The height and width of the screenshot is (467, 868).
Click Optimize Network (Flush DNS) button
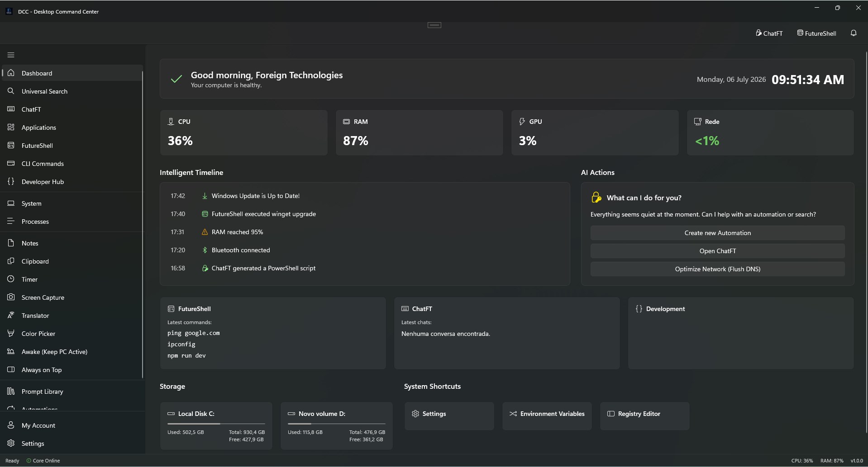(x=717, y=269)
